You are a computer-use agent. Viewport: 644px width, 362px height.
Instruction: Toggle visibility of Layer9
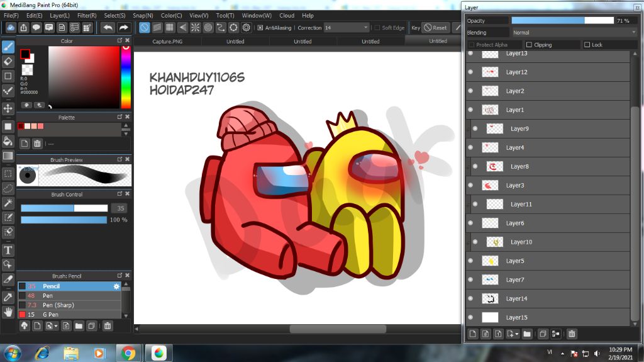[x=475, y=129]
